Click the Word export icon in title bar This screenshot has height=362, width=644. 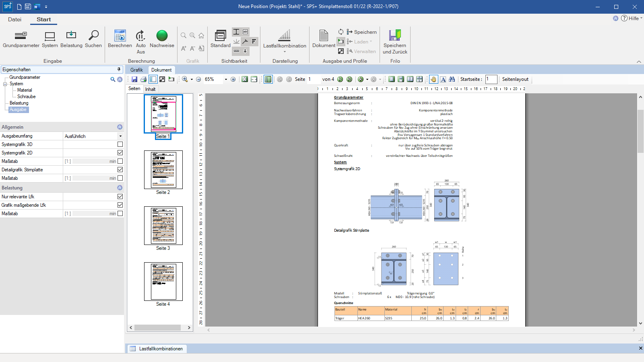click(37, 6)
